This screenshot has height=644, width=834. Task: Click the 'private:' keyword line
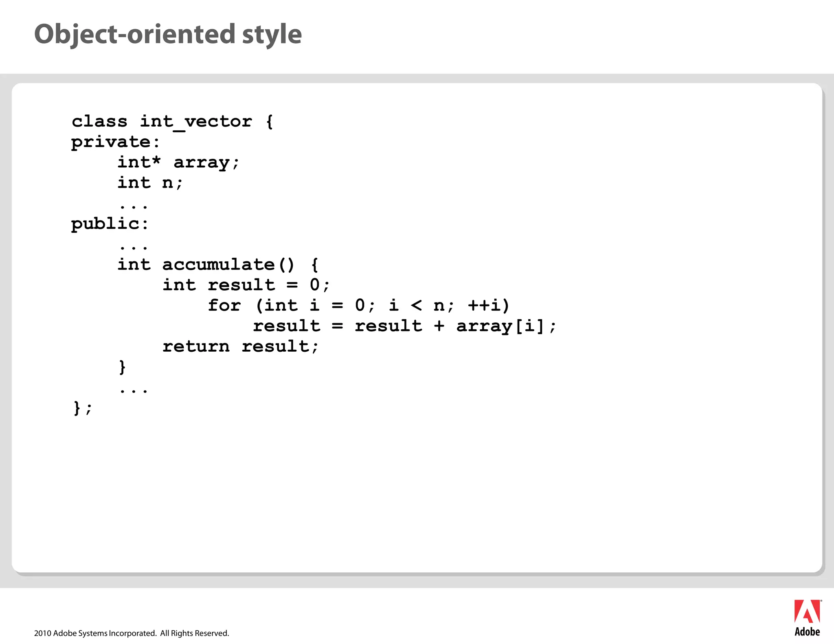tap(116, 142)
